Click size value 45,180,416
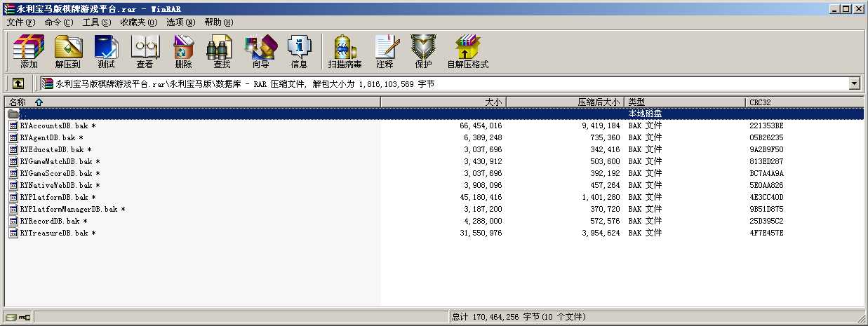The image size is (868, 326). pos(481,197)
